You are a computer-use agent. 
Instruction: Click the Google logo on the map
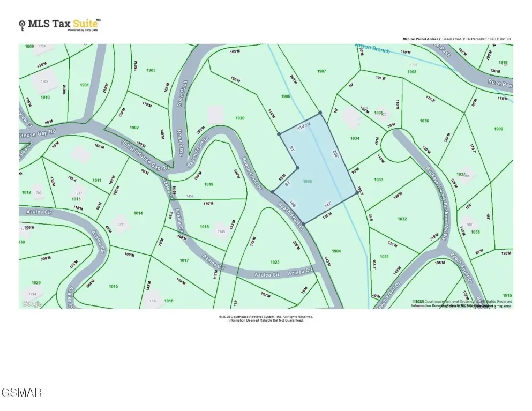click(x=32, y=304)
